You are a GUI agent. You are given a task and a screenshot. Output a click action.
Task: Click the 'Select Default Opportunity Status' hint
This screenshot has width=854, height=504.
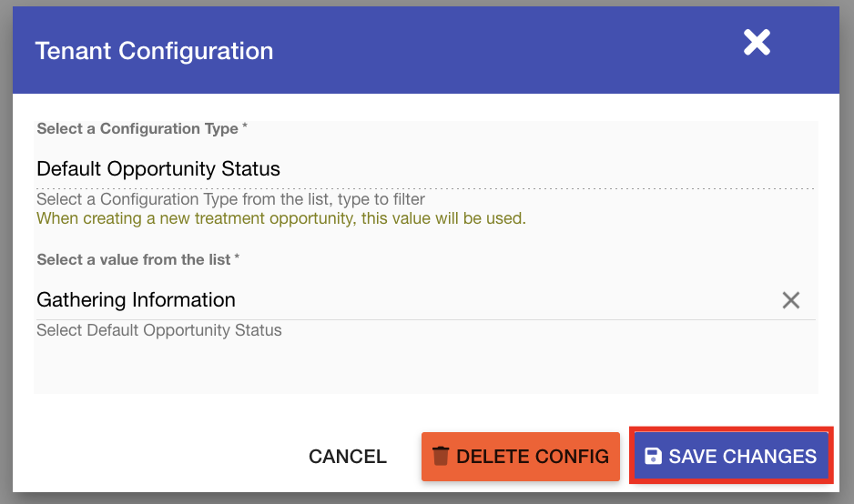point(159,330)
